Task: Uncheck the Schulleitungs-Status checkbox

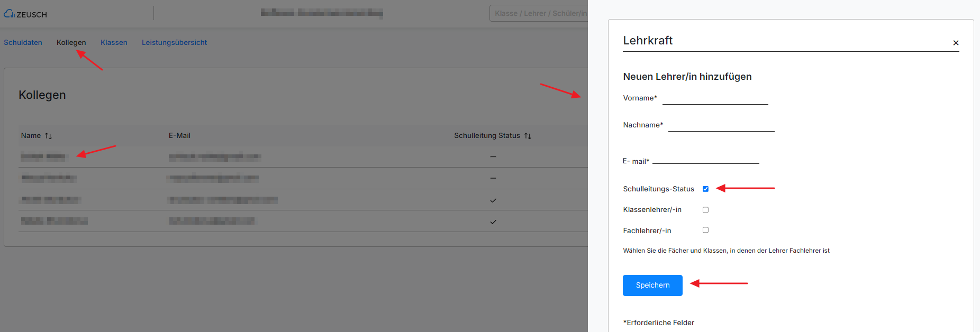Action: pos(705,189)
